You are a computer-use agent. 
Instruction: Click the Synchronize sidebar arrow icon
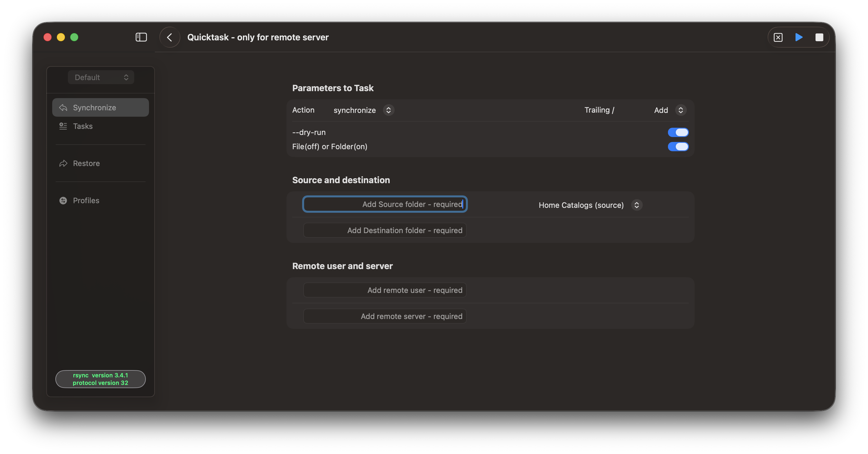tap(63, 108)
